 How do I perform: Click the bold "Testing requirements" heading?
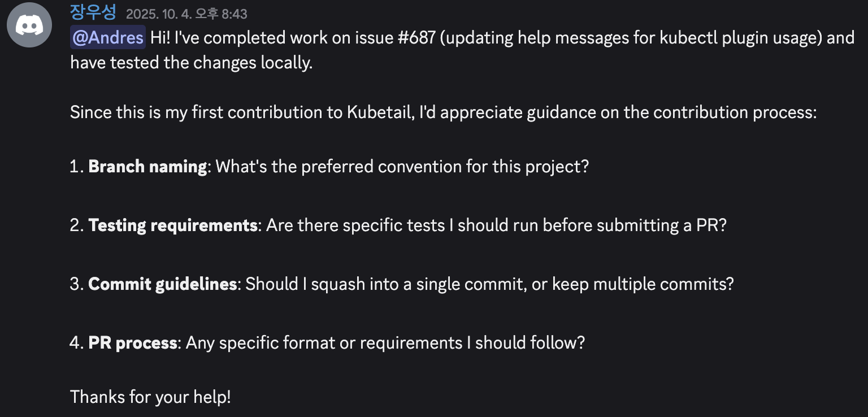[x=173, y=225]
